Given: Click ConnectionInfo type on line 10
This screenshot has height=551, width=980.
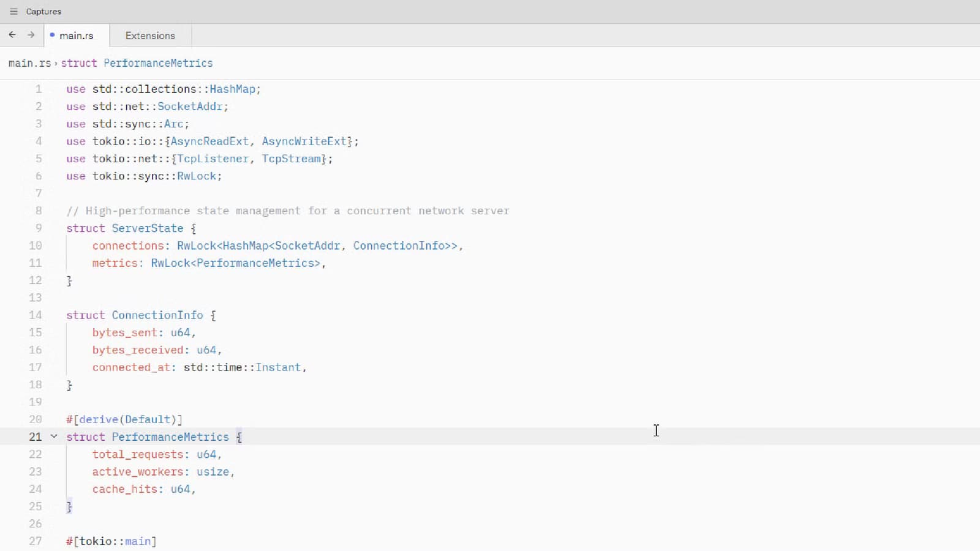Looking at the screenshot, I should [399, 246].
